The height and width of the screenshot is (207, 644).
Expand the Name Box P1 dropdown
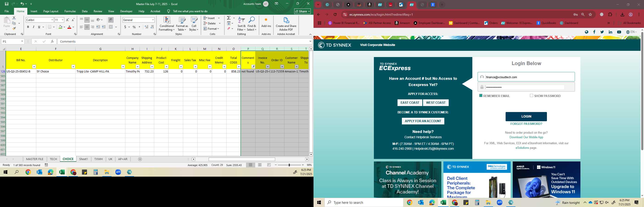point(22,41)
